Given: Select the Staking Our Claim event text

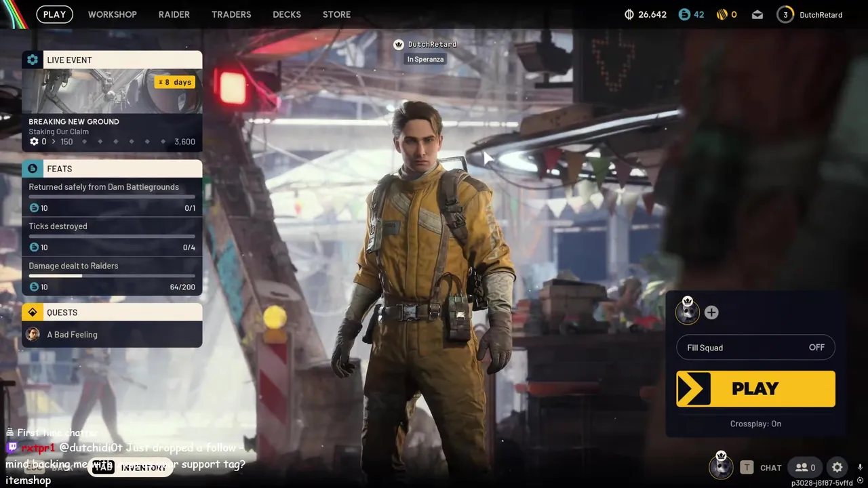Looking at the screenshot, I should click(59, 132).
